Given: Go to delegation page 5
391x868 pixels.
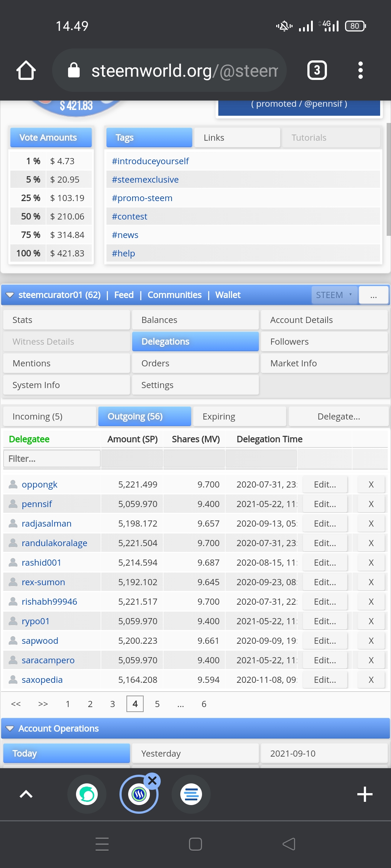Looking at the screenshot, I should tap(157, 704).
